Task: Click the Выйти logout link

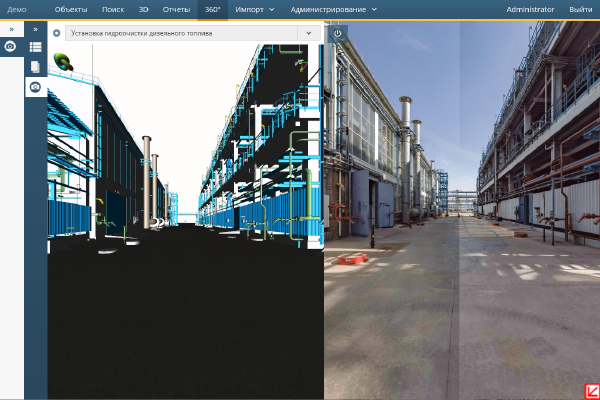Action: 580,9
